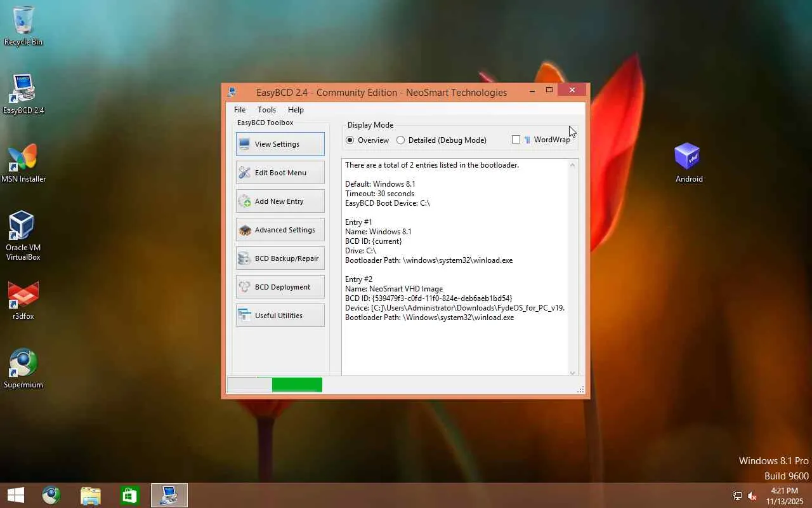Select the MSN Installer desktop icon
The width and height of the screenshot is (812, 508).
pyautogui.click(x=23, y=163)
